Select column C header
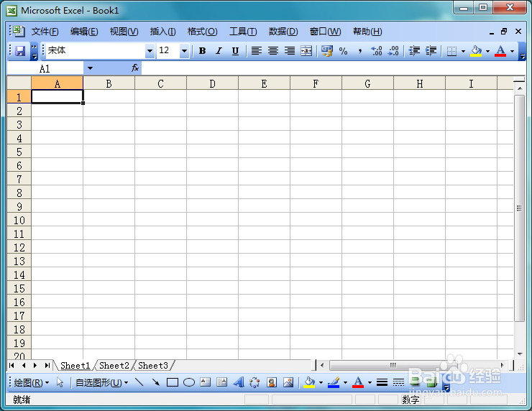532x411 pixels. (x=160, y=83)
